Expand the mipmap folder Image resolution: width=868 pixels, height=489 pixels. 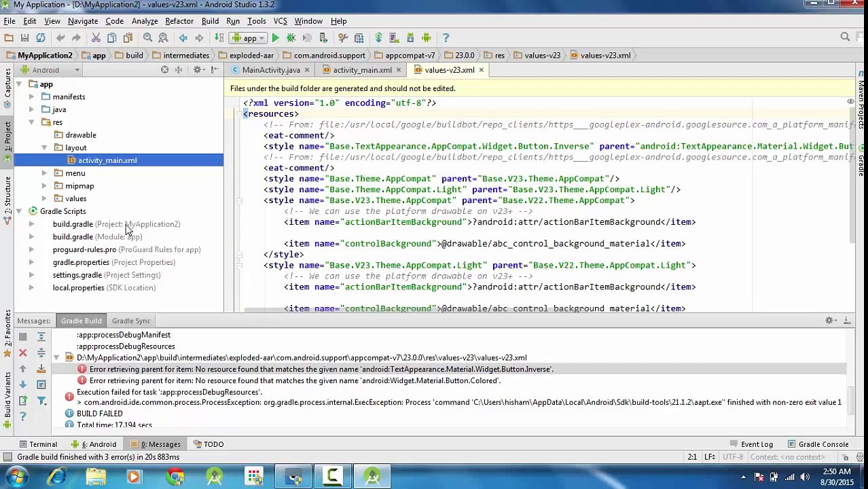pyautogui.click(x=44, y=186)
